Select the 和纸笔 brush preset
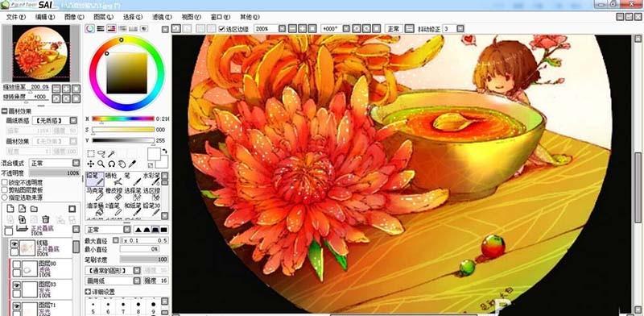Screen dimensions: 644x316 pyautogui.click(x=132, y=209)
